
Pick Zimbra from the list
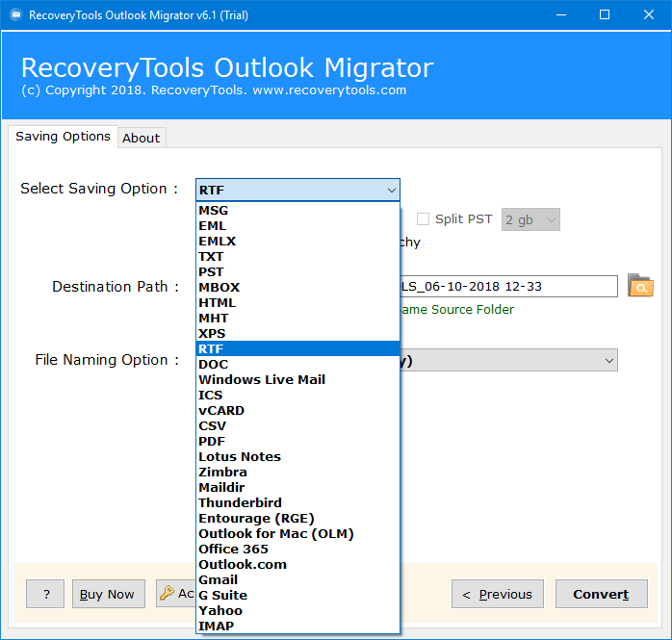[x=297, y=473]
